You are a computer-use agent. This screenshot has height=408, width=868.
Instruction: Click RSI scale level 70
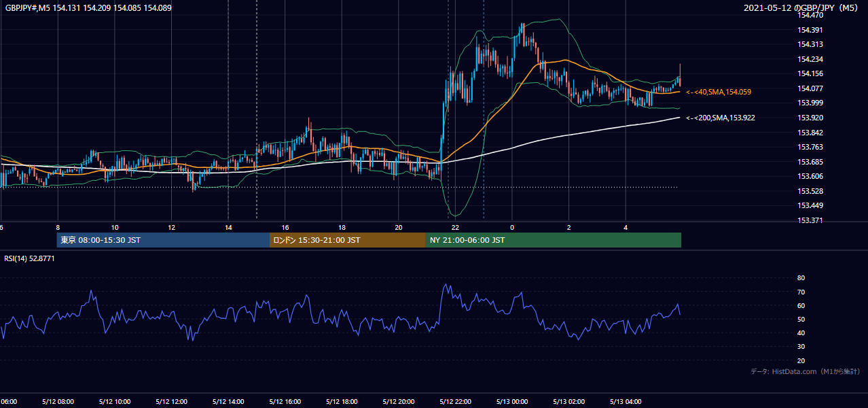pos(801,292)
